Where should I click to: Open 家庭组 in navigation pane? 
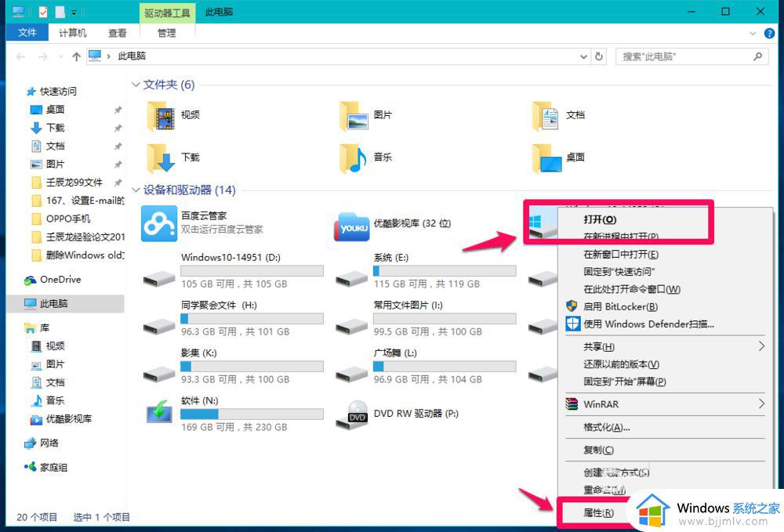pos(53,468)
